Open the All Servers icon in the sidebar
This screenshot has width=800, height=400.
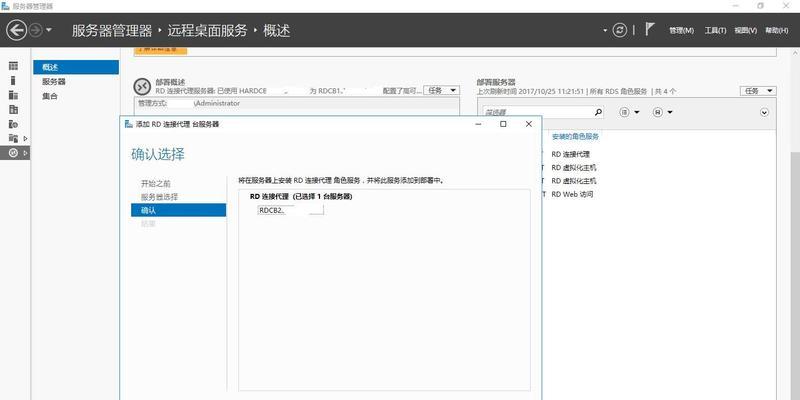pyautogui.click(x=13, y=94)
